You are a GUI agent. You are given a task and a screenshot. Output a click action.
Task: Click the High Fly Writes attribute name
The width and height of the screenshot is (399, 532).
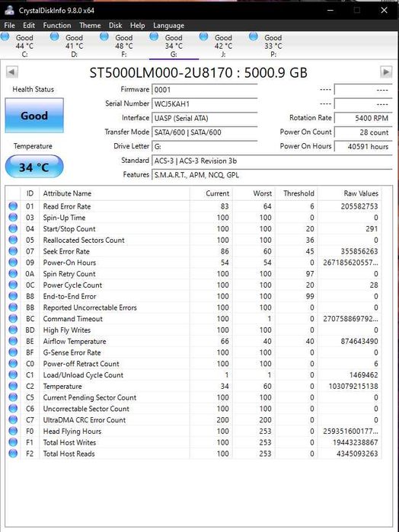66,330
